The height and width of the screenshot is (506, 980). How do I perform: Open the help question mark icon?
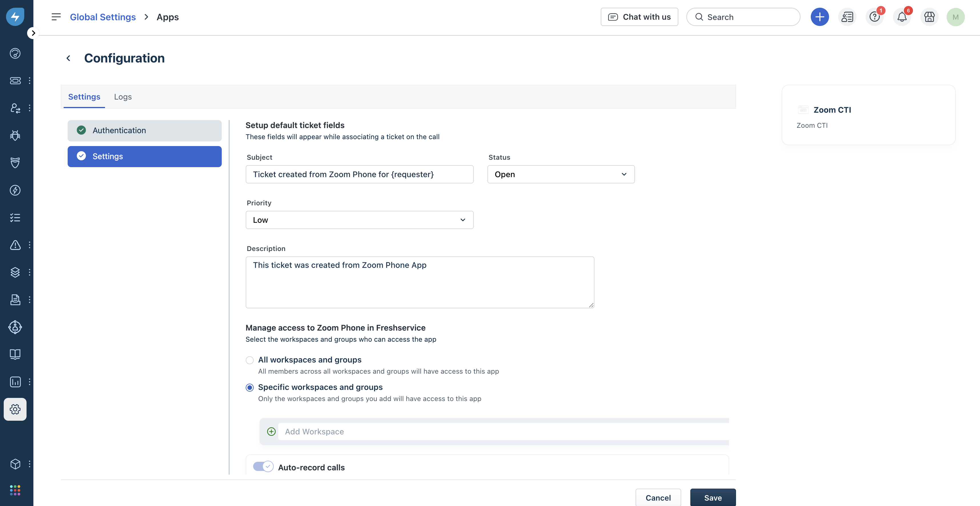click(874, 17)
